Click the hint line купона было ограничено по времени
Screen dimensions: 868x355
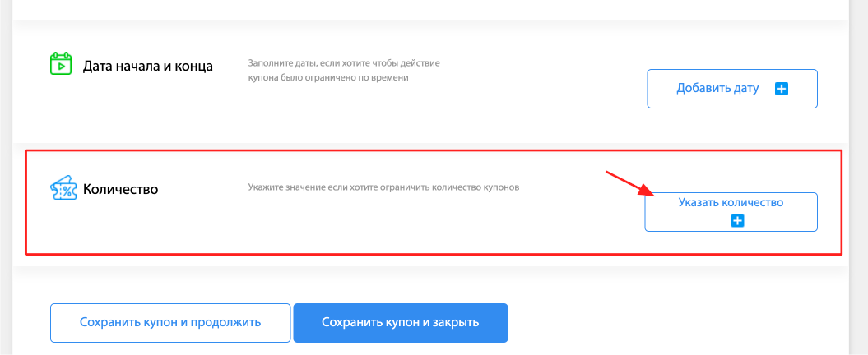[328, 77]
